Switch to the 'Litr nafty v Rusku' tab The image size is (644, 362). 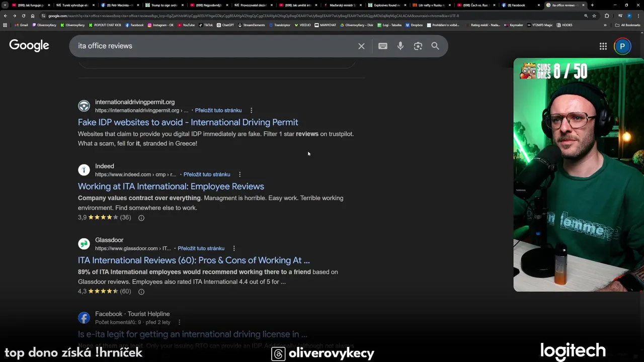point(431,5)
